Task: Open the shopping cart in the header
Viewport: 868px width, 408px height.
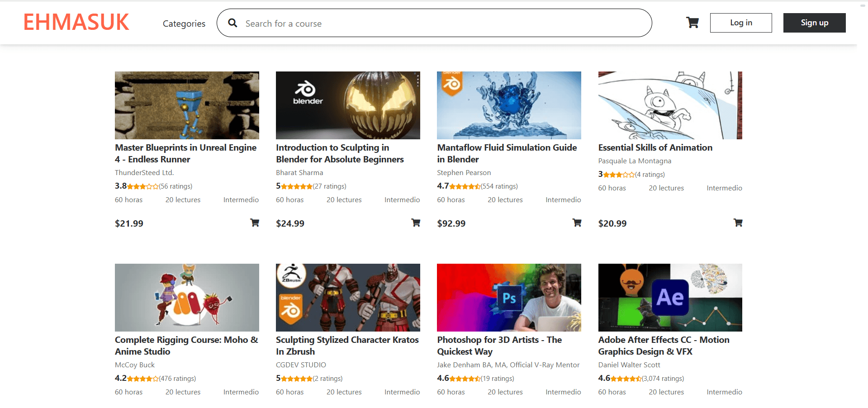Action: coord(692,23)
